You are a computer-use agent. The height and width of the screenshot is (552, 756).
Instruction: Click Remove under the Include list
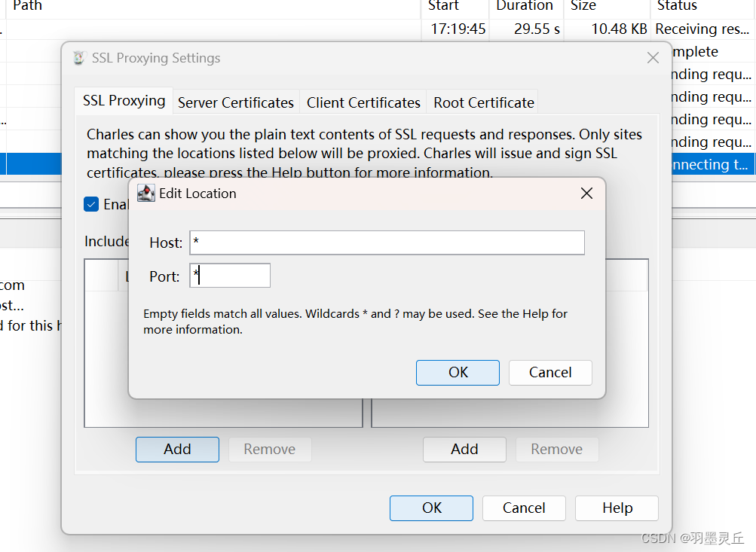coord(270,449)
